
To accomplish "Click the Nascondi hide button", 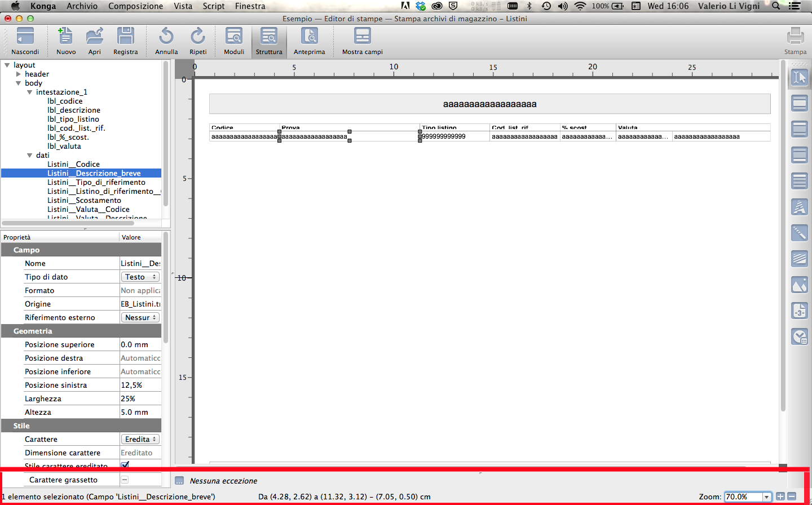I will click(25, 37).
